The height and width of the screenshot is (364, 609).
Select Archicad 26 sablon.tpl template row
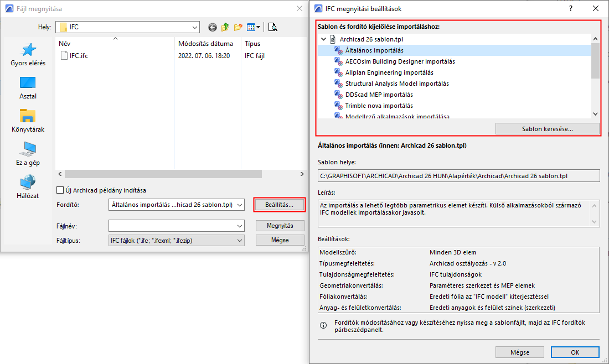371,39
